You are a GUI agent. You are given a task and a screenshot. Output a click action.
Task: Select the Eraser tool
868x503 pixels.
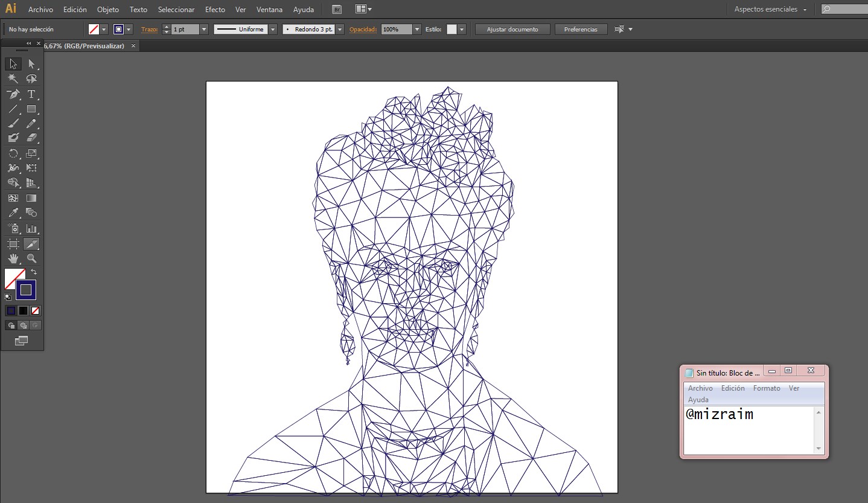tap(31, 138)
